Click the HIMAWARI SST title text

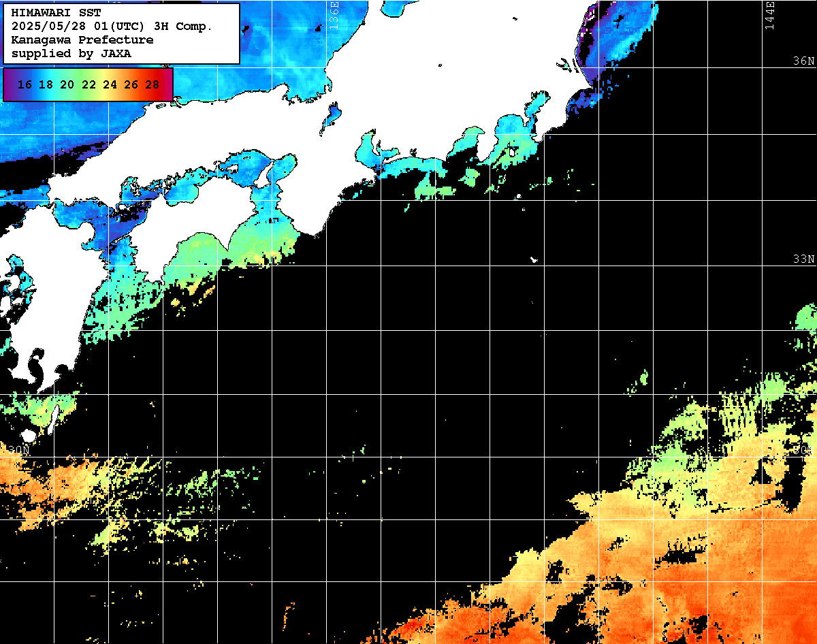point(57,13)
